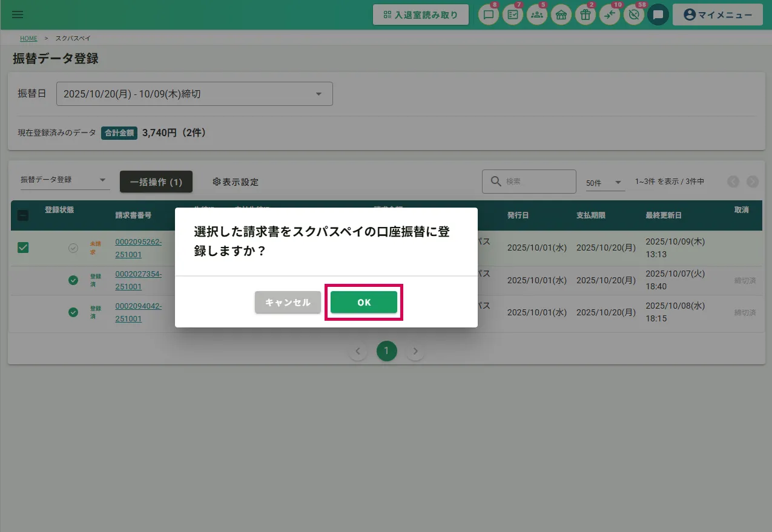This screenshot has width=772, height=532.
Task: Click the crossed-out circle icon with badge 58
Action: (633, 15)
